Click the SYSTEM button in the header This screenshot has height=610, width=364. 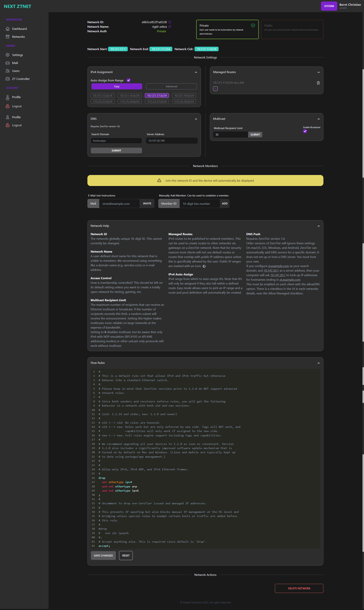[329, 6]
